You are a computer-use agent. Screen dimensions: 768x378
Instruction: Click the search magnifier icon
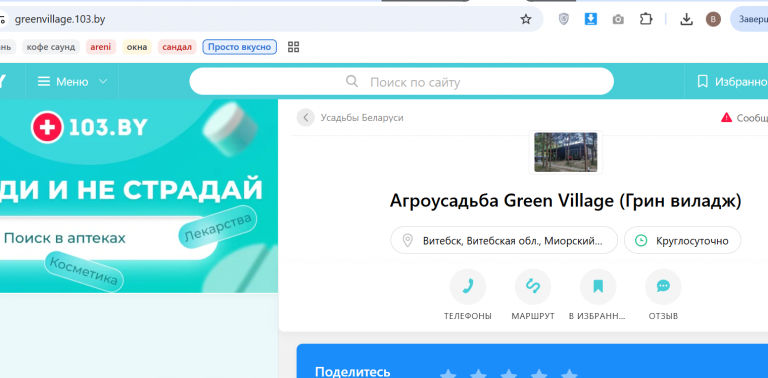[x=352, y=81]
